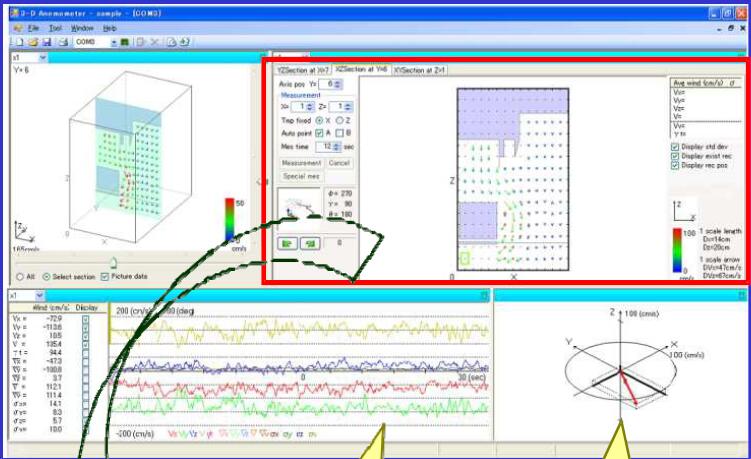Switch to the YZSection at X=7 tab
Screen dimensions: 751x459
(303, 71)
